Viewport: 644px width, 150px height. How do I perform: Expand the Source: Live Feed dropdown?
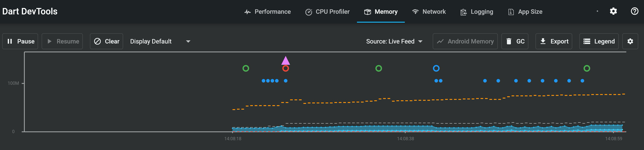(394, 41)
